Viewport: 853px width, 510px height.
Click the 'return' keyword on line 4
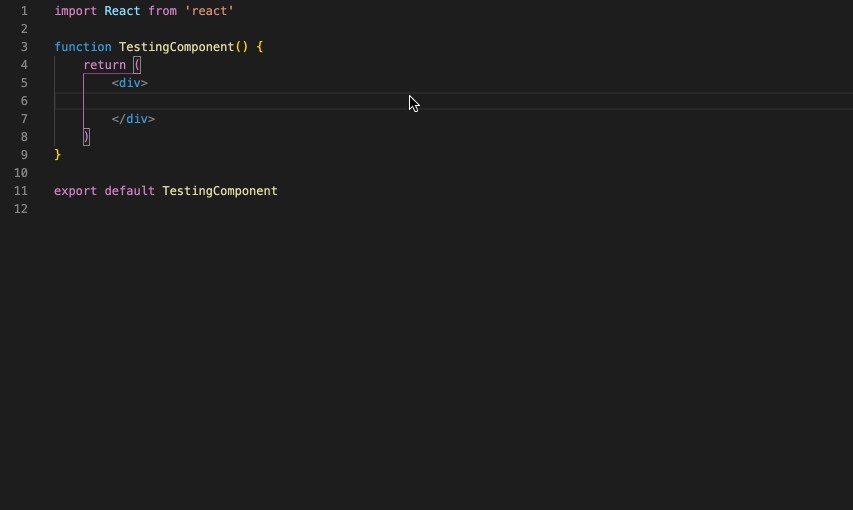[x=104, y=65]
